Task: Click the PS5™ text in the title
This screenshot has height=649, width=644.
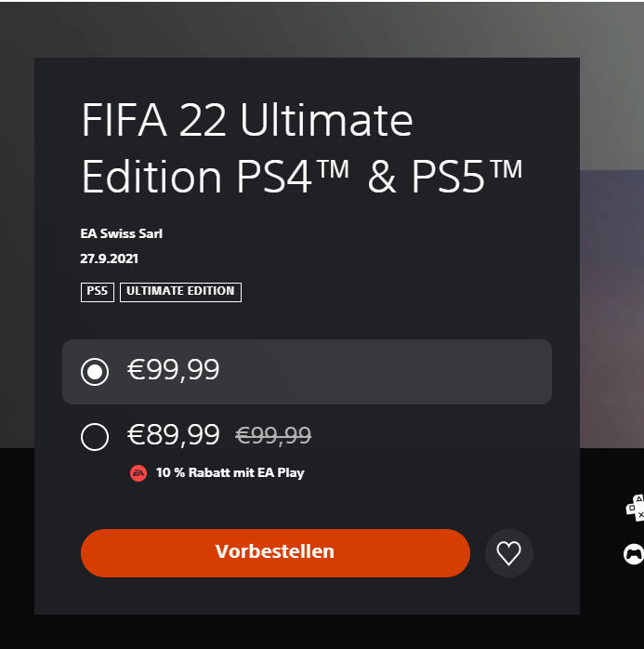Action: 467,177
